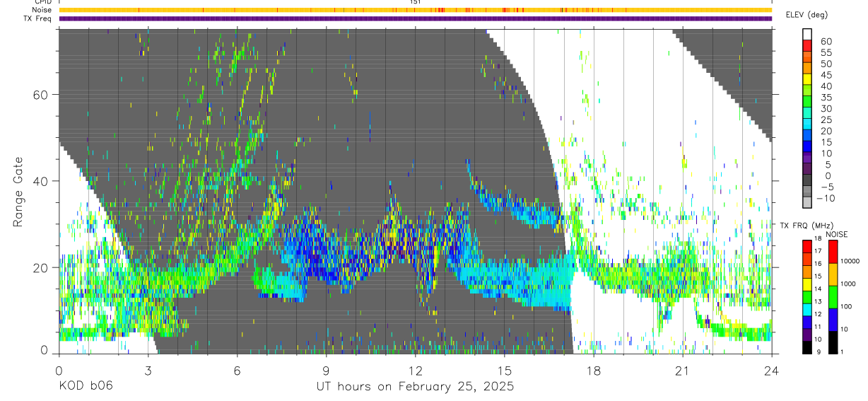This screenshot has height=401, width=868.
Task: Click the "50" label on the ELEV scale
Action: tap(825, 64)
